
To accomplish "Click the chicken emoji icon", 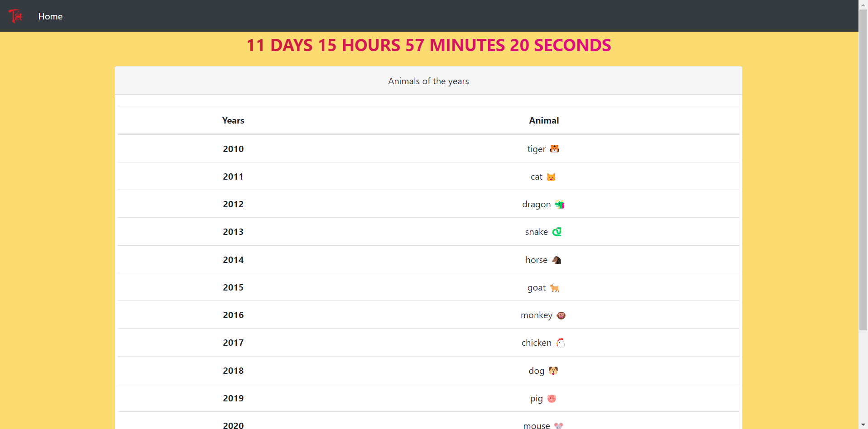I will coord(561,343).
